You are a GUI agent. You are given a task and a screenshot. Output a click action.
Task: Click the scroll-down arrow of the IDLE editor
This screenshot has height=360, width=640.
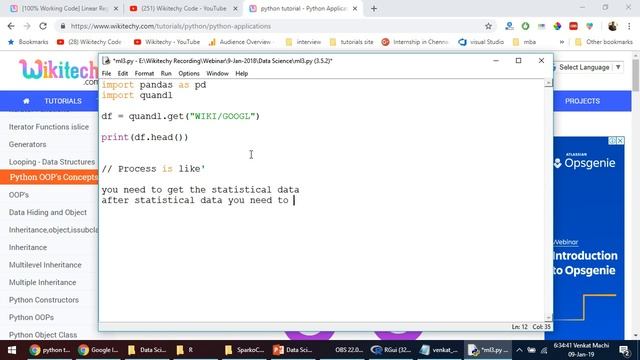(x=548, y=318)
